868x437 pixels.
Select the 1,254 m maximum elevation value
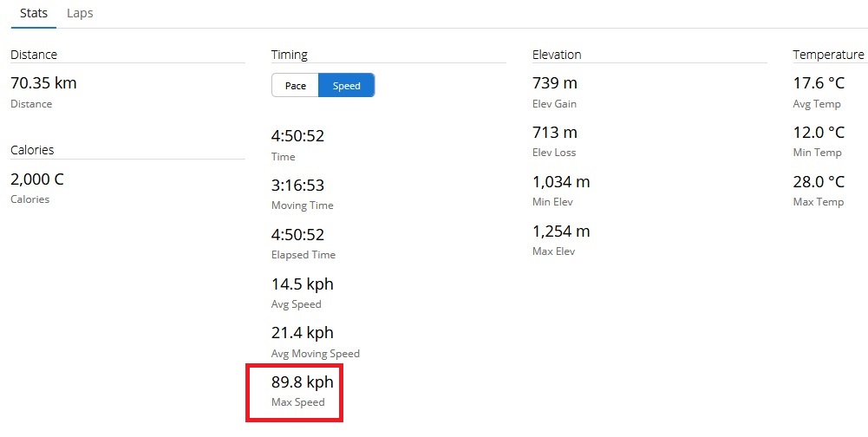click(561, 232)
